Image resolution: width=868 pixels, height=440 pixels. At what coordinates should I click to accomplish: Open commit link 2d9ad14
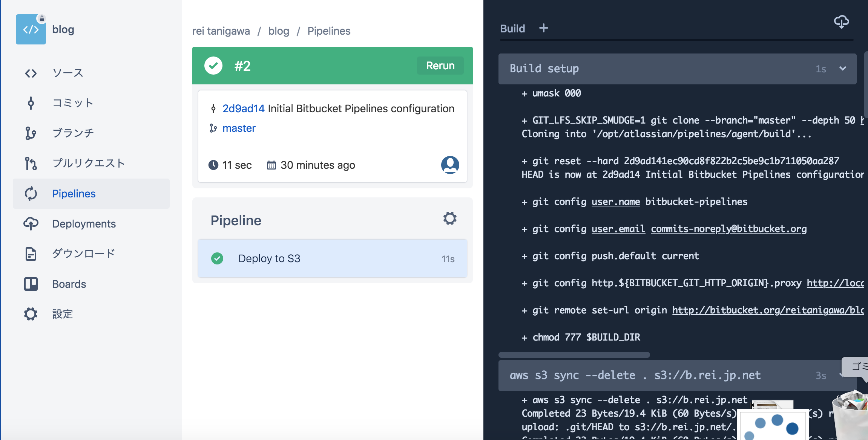244,108
